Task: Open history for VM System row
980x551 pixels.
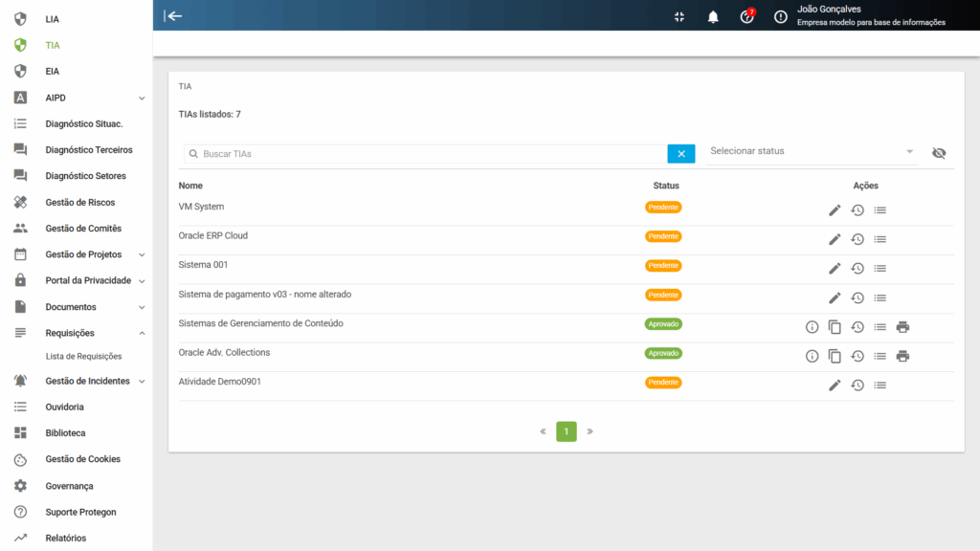Action: 857,210
